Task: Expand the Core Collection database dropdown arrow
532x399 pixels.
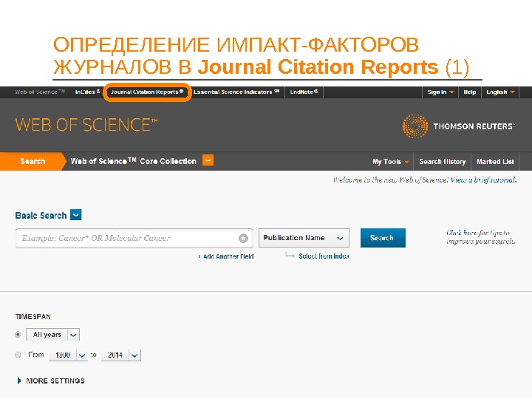Action: tap(208, 160)
